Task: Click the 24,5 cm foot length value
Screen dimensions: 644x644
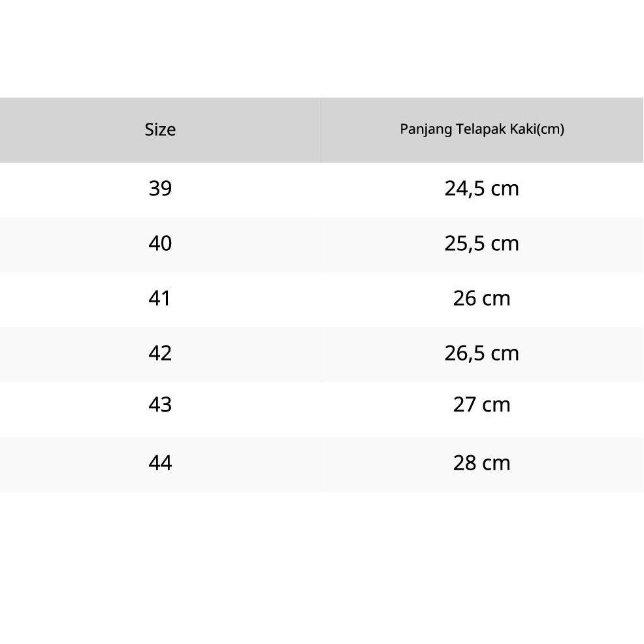Action: point(481,189)
